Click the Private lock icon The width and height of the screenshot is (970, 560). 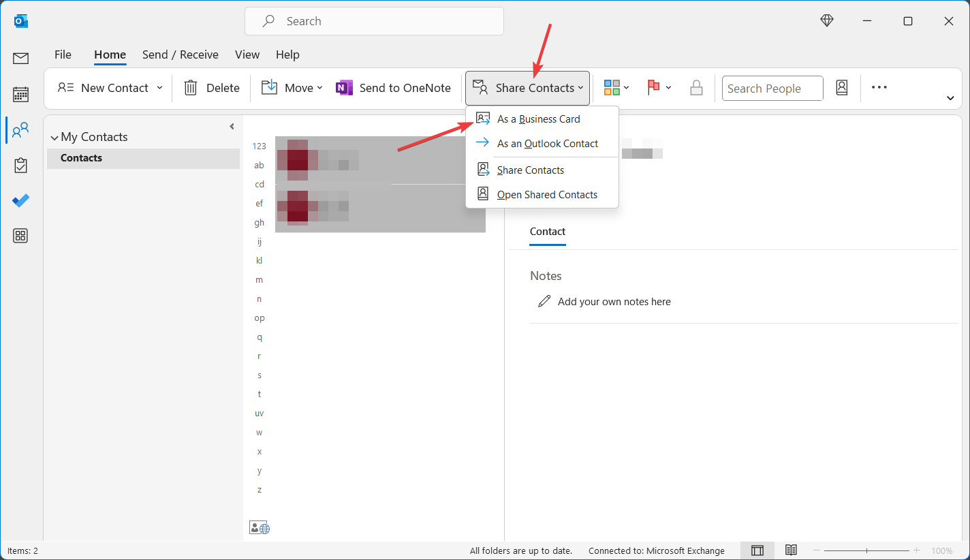coord(696,88)
